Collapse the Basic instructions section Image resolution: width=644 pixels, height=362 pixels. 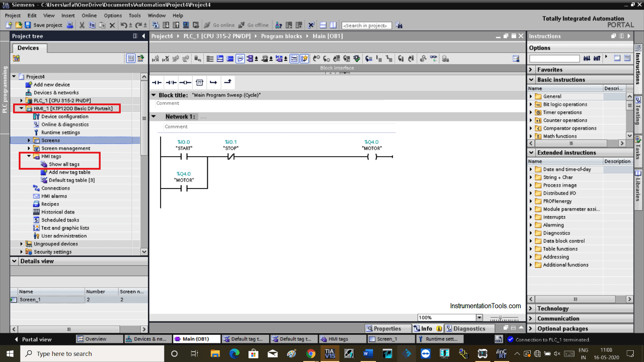(531, 80)
